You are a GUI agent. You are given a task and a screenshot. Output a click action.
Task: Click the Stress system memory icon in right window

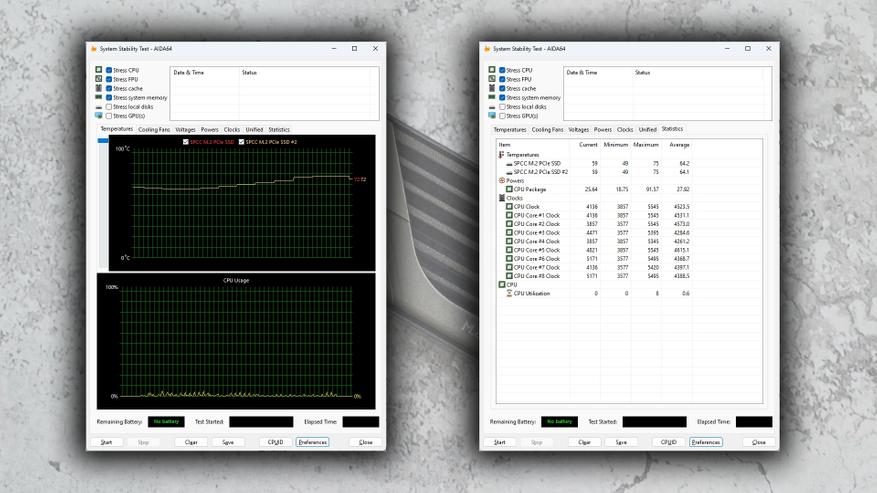point(492,97)
